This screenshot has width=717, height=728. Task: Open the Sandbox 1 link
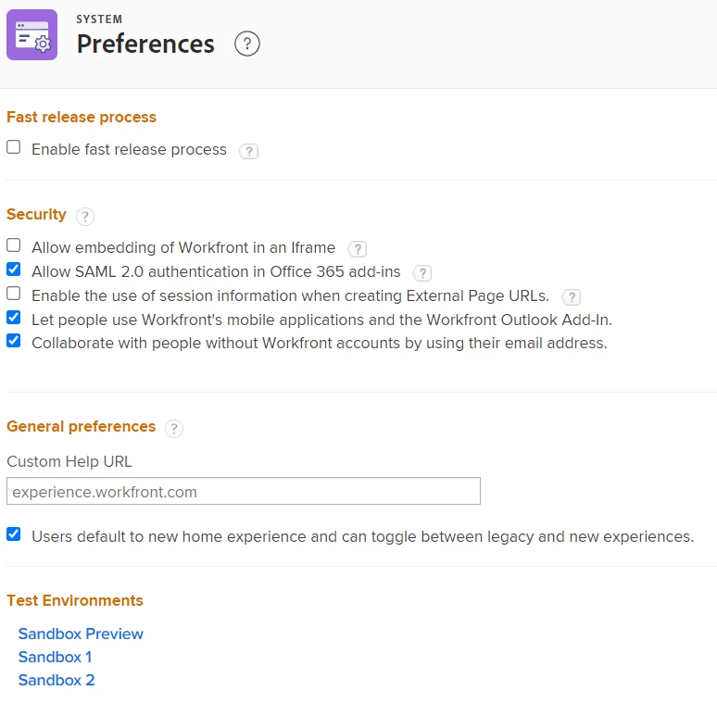coord(56,658)
